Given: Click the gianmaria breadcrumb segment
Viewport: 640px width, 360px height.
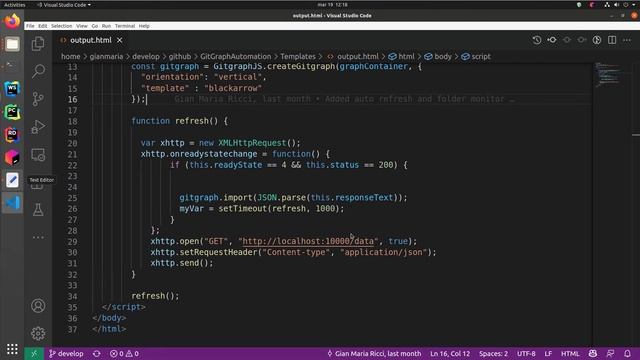Looking at the screenshot, I should (106, 56).
